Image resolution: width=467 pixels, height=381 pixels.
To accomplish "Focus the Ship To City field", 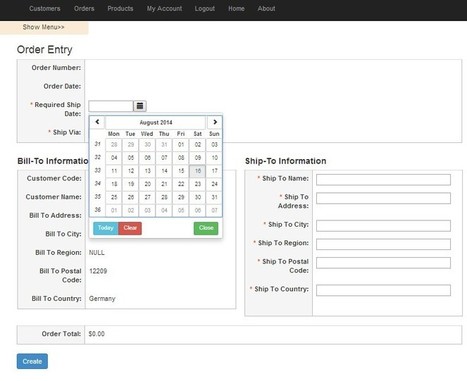I will (x=383, y=226).
